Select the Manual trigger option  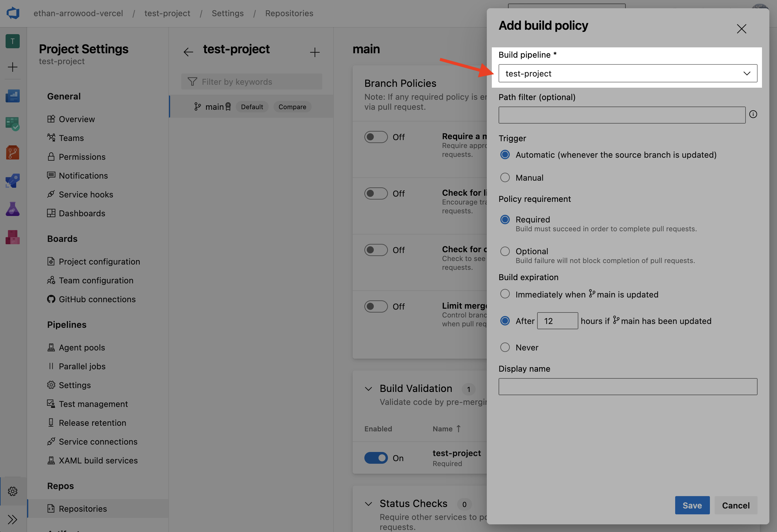pyautogui.click(x=505, y=177)
